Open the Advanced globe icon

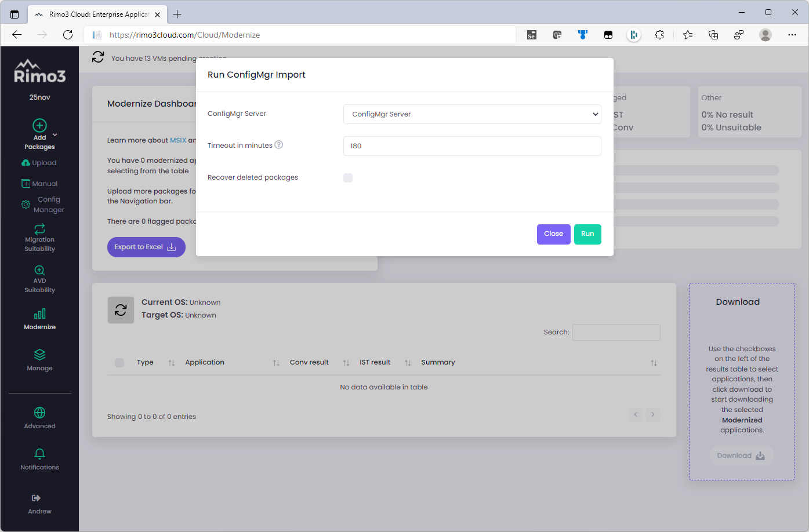pyautogui.click(x=39, y=413)
